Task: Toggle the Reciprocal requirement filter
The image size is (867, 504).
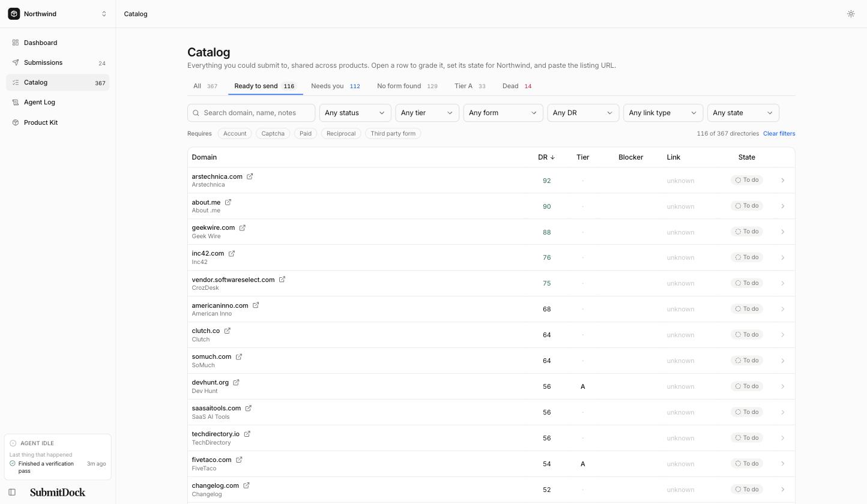Action: click(x=341, y=133)
